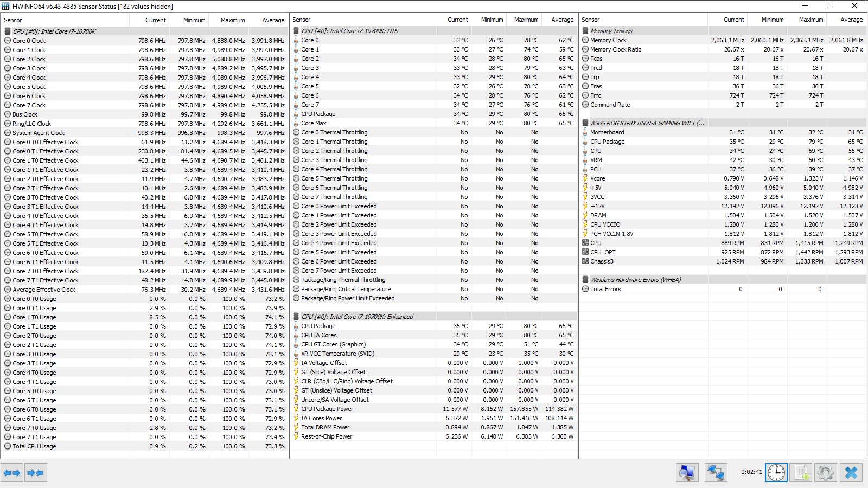Click the 0:02:41 elapsed time readout
The width and height of the screenshot is (868, 488).
pyautogui.click(x=751, y=472)
